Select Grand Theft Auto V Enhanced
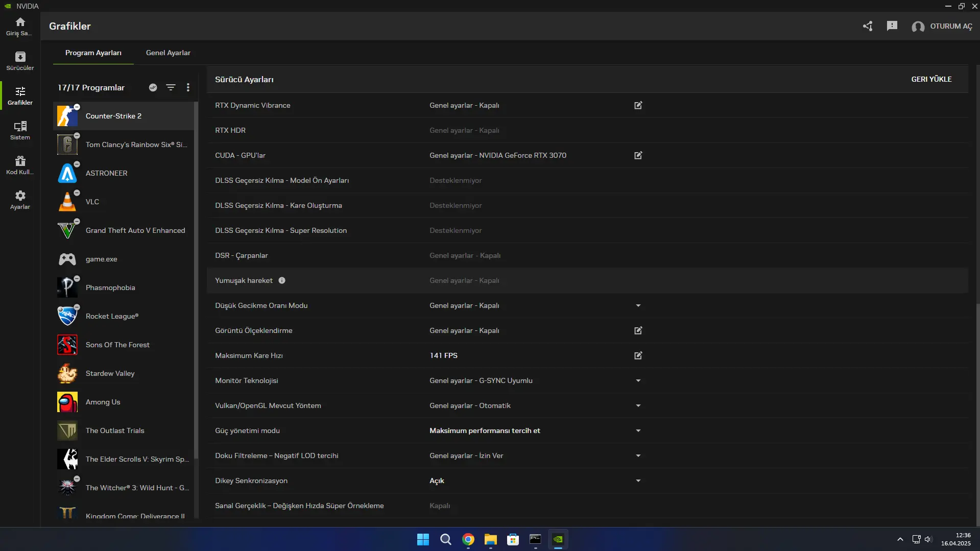 click(x=123, y=230)
